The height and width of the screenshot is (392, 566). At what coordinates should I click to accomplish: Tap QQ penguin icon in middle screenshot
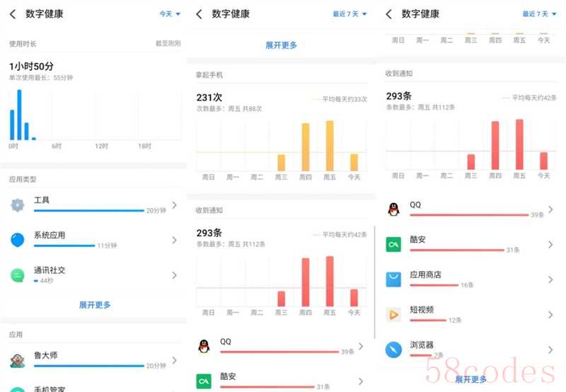(x=204, y=346)
